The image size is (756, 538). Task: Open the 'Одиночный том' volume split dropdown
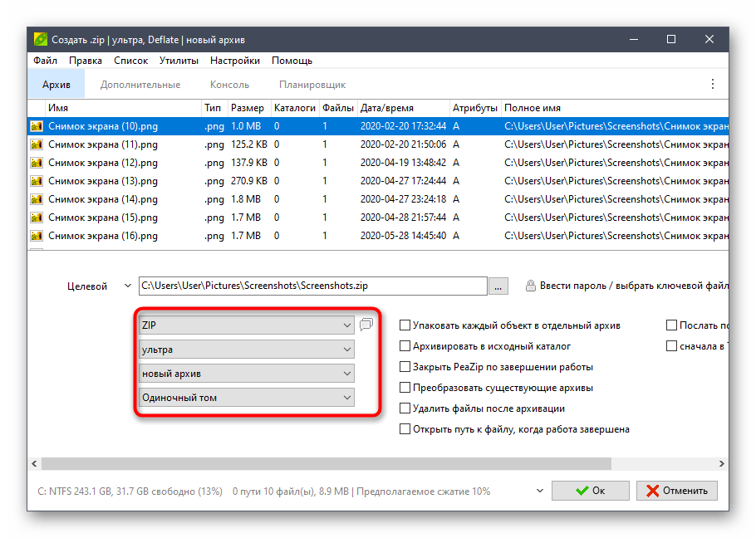point(247,398)
